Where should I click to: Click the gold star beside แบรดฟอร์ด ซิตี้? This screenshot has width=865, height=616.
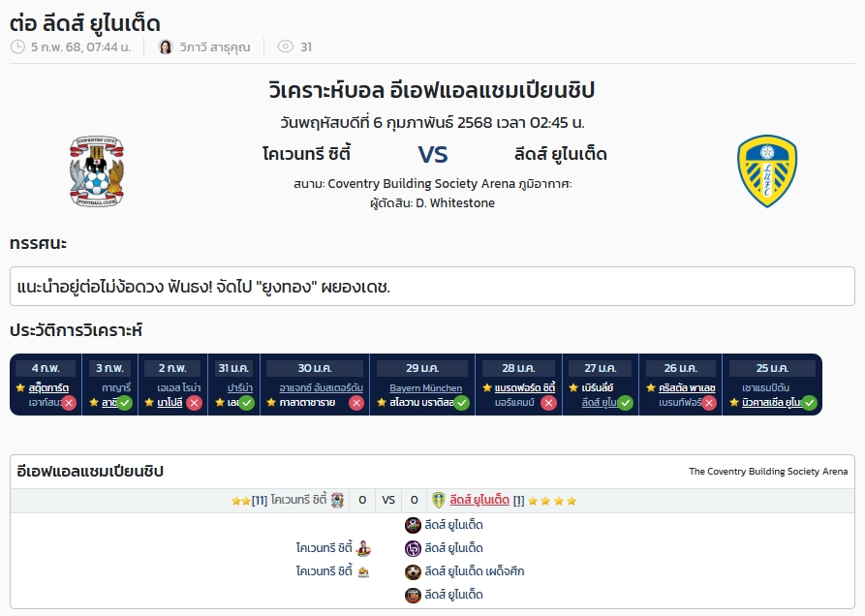tap(486, 387)
